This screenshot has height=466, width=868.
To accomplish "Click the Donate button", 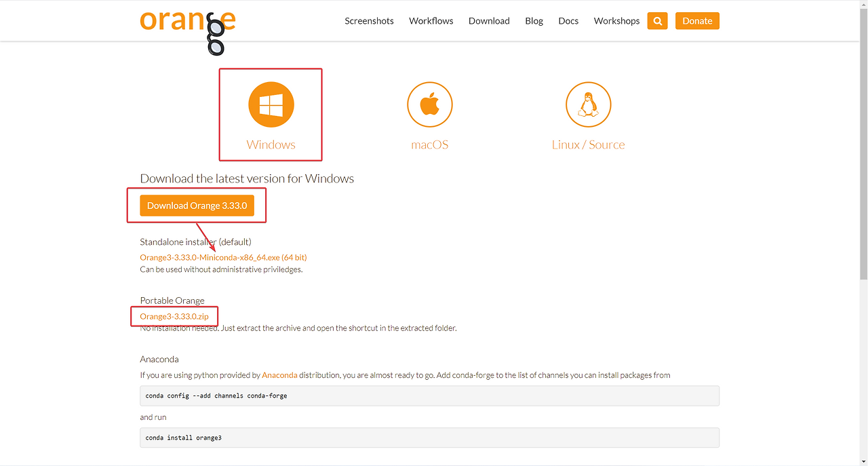I will click(697, 21).
